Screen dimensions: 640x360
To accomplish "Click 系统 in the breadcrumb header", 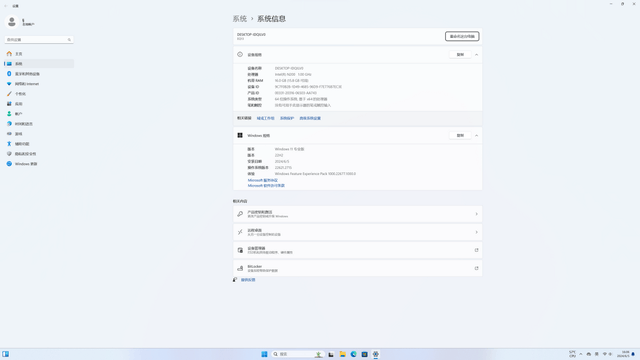I will [x=240, y=19].
